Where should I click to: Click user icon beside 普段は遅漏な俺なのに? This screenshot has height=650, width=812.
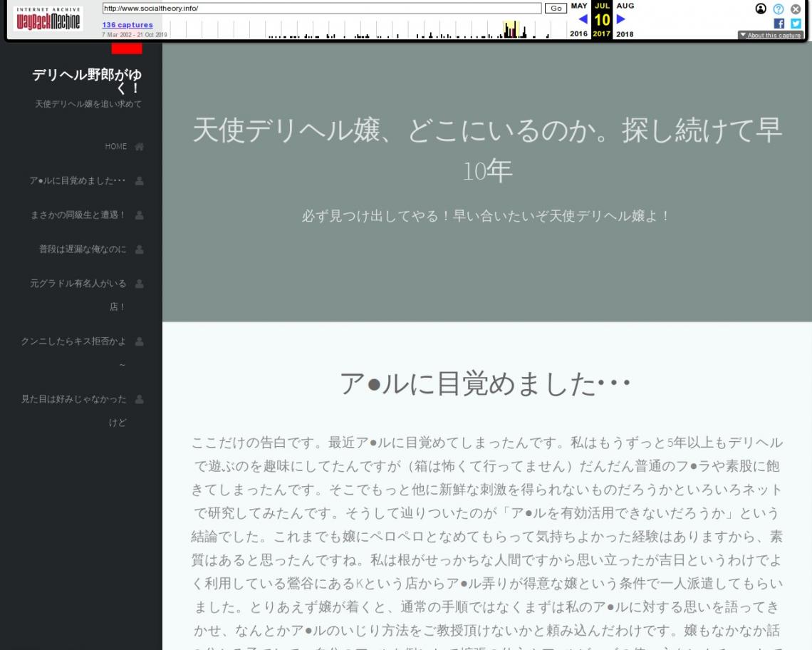coord(140,249)
